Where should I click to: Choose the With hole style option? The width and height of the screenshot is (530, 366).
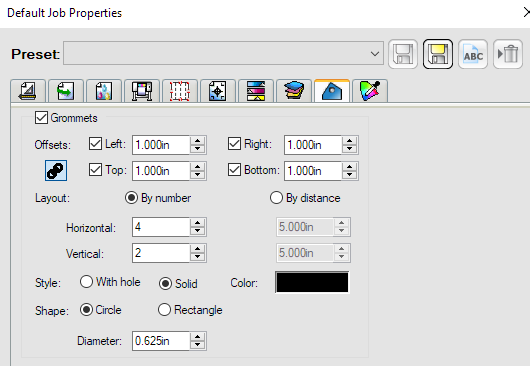86,282
